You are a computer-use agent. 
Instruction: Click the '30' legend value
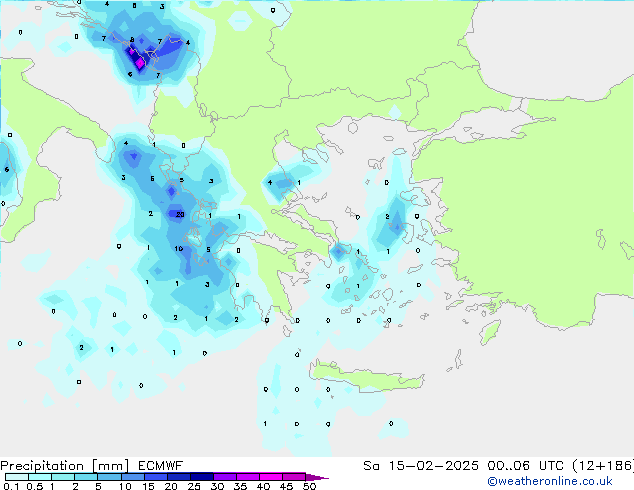(217, 486)
